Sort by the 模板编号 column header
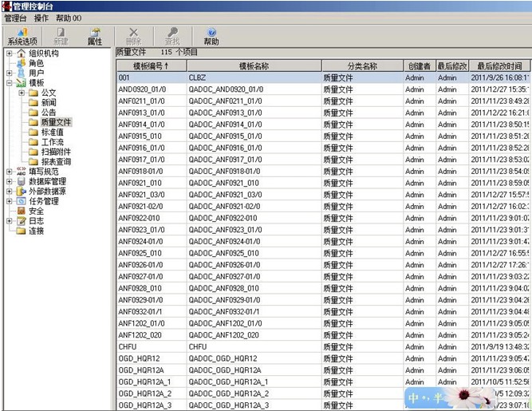Viewport: 532px width, 411px height. coord(150,65)
